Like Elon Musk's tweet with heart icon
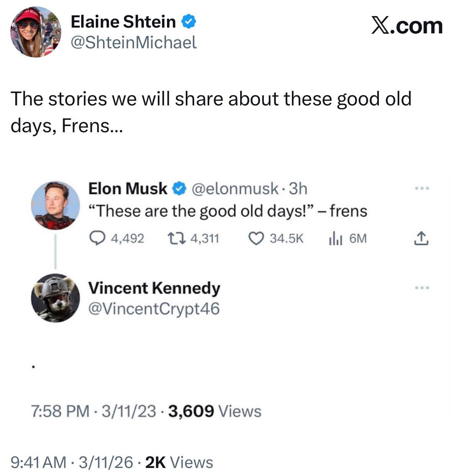The height and width of the screenshot is (476, 462). coord(256,239)
